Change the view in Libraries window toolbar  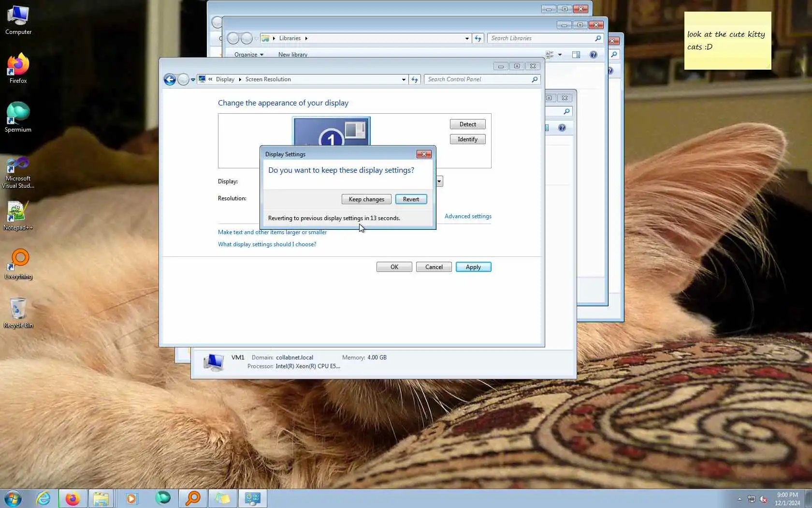click(x=550, y=55)
